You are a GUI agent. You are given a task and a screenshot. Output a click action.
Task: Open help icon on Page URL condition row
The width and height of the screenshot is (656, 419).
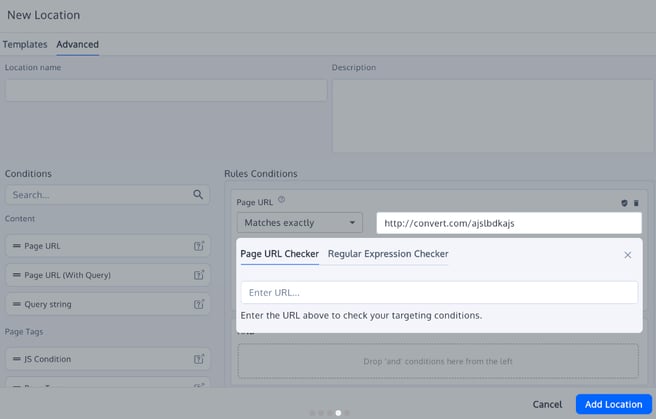click(199, 246)
